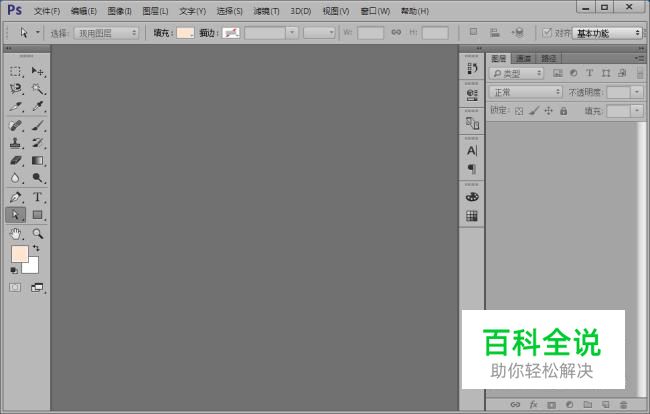
Task: Create a new group folder icon
Action: (587, 404)
